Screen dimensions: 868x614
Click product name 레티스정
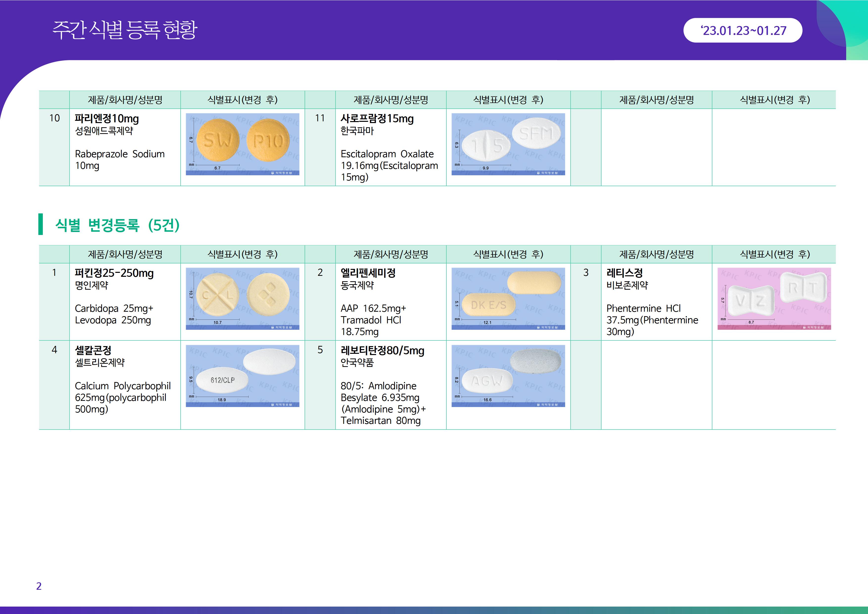pos(624,273)
